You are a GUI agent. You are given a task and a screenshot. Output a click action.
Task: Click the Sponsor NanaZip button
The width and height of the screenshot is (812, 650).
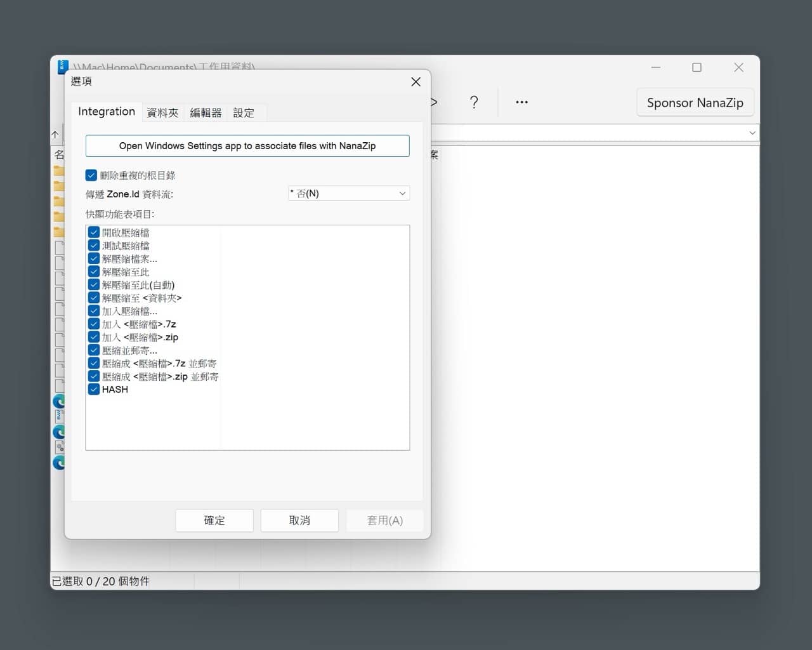695,103
